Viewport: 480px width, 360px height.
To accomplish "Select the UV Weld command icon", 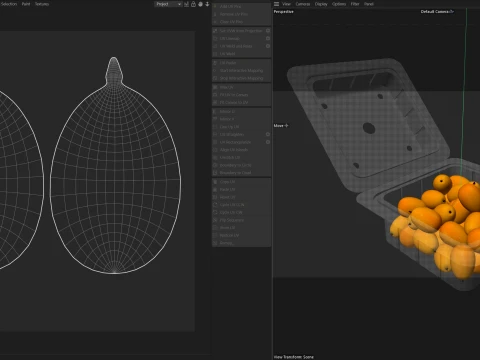I will 215,54.
